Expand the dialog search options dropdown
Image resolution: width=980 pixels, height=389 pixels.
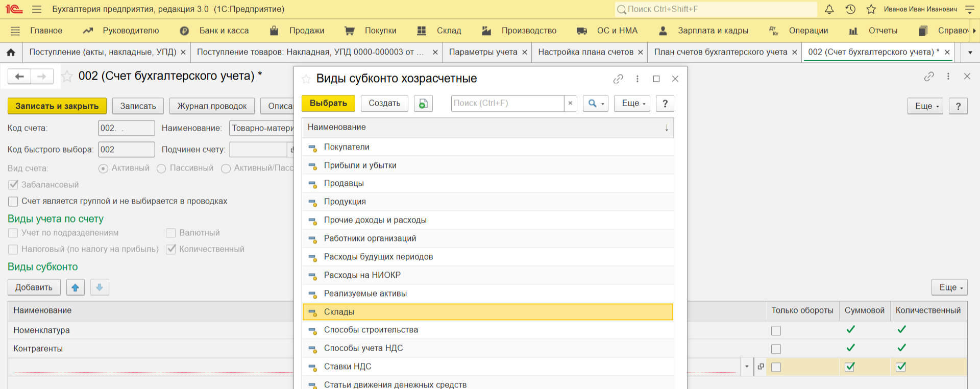tap(596, 103)
